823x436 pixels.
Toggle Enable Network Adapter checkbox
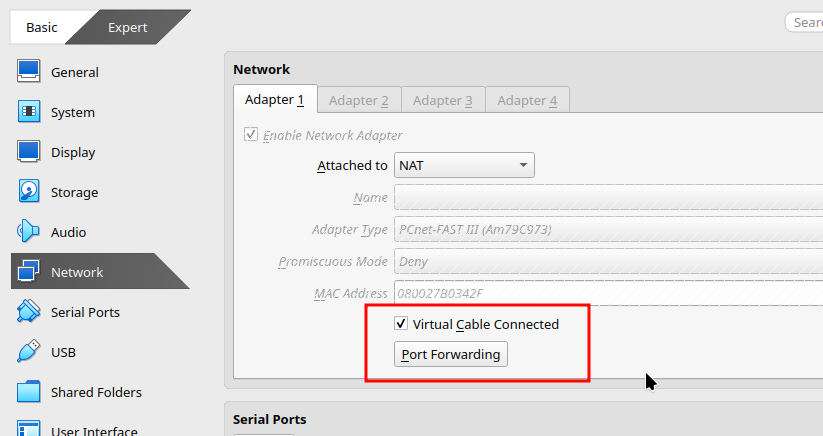click(251, 134)
